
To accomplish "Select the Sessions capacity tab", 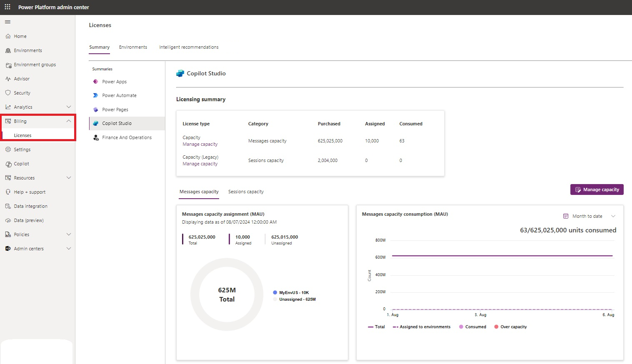I will 246,192.
